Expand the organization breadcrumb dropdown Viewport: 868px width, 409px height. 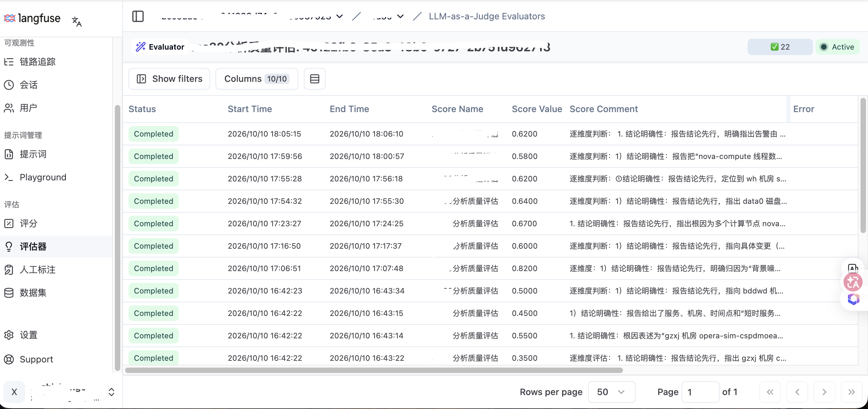[x=340, y=16]
